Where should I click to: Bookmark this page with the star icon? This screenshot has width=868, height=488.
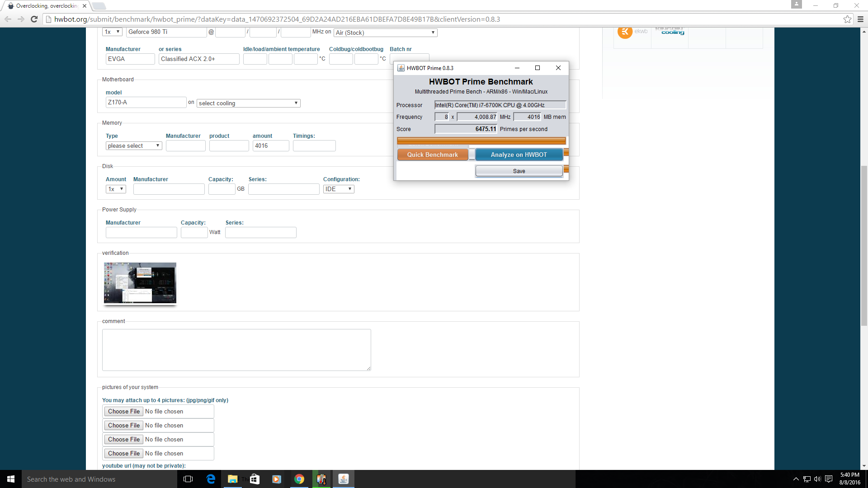[x=847, y=19]
